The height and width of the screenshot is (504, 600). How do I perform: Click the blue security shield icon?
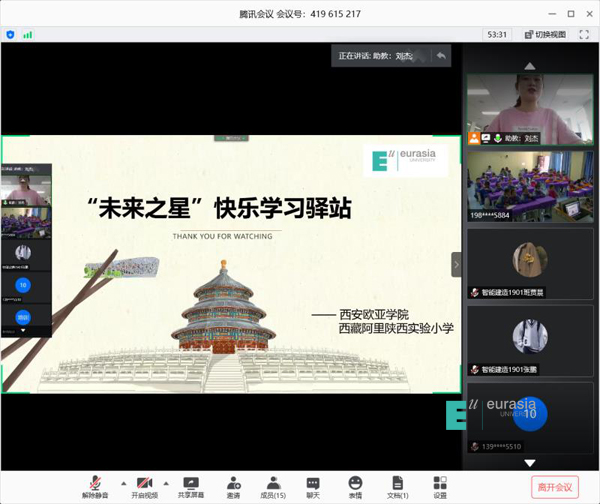[x=11, y=34]
